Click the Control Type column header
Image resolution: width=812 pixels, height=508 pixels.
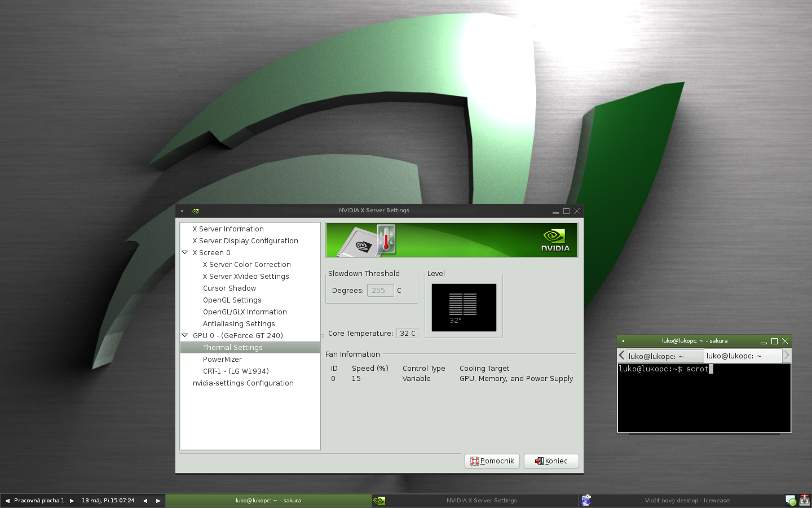click(x=423, y=369)
